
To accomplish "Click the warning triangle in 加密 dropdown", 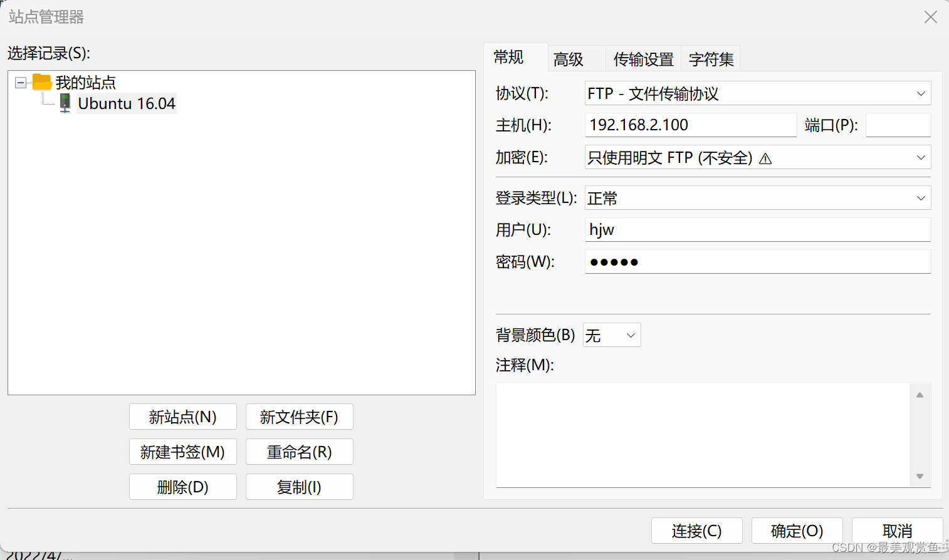I will click(765, 158).
